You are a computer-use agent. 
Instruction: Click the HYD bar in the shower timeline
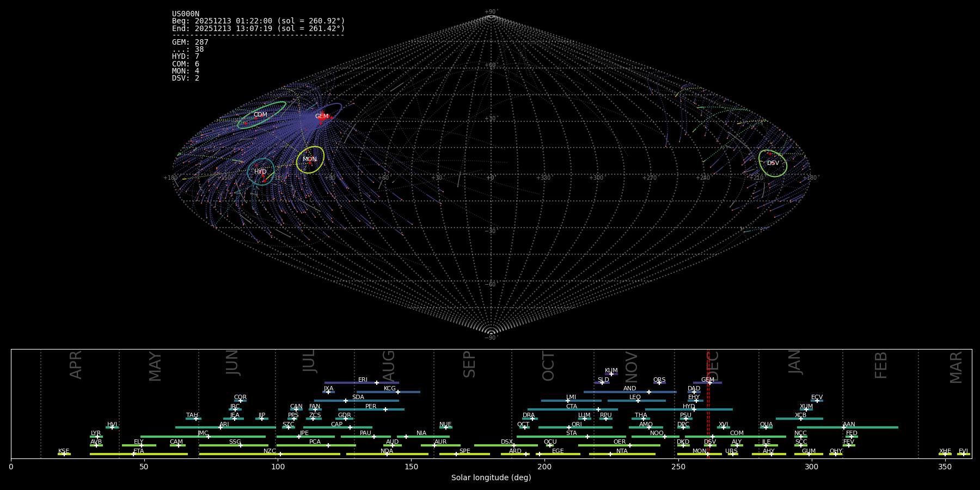pos(689,409)
